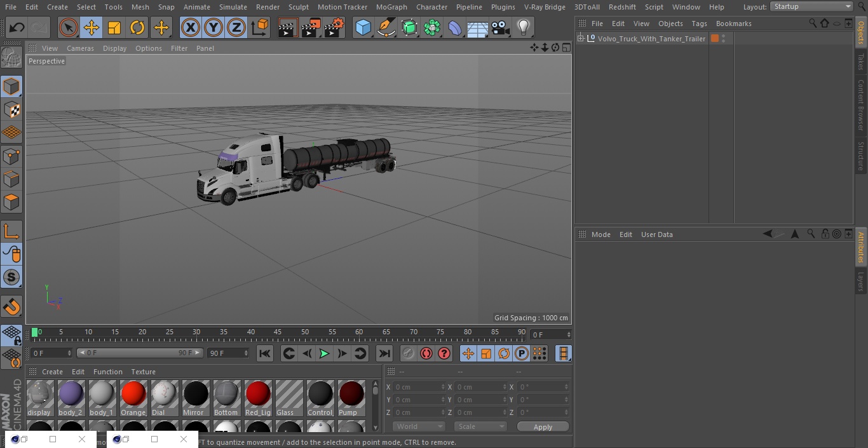Step the end frame 90 F field
868x448 pixels.
(x=246, y=353)
